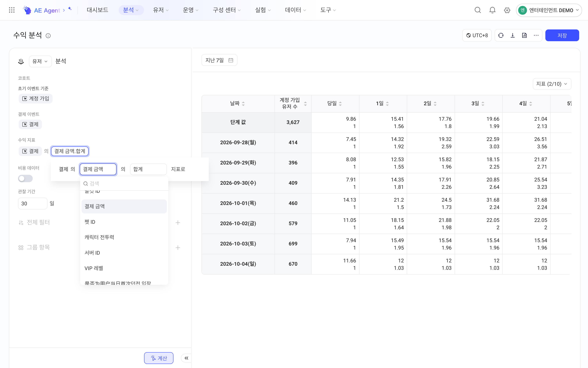Sort by 계정 가입 유저 수 column
The width and height of the screenshot is (588, 368).
pos(305,104)
